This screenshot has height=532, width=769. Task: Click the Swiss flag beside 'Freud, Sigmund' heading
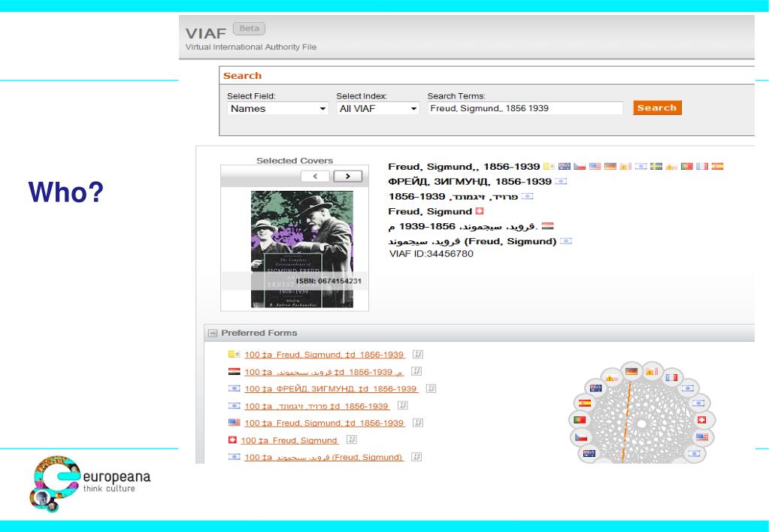tap(479, 211)
